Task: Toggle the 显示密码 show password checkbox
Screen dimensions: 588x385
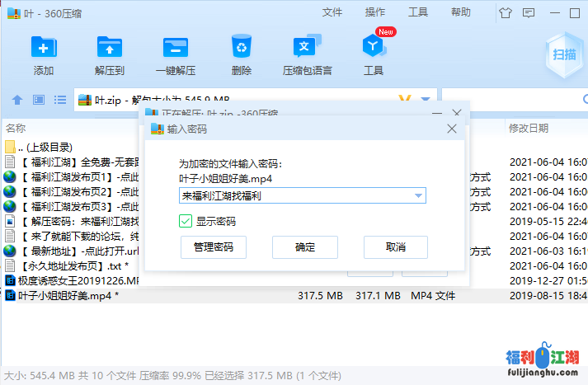Action: tap(186, 221)
